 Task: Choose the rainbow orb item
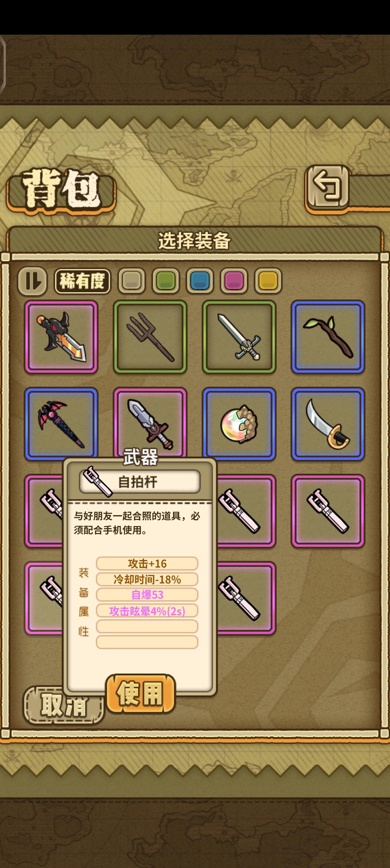click(x=239, y=424)
